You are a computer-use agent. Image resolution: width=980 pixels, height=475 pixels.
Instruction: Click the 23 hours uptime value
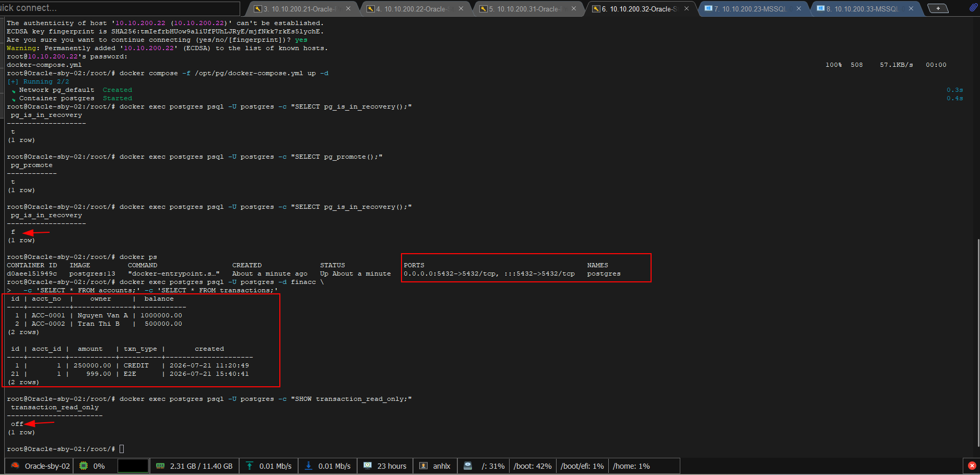point(392,466)
